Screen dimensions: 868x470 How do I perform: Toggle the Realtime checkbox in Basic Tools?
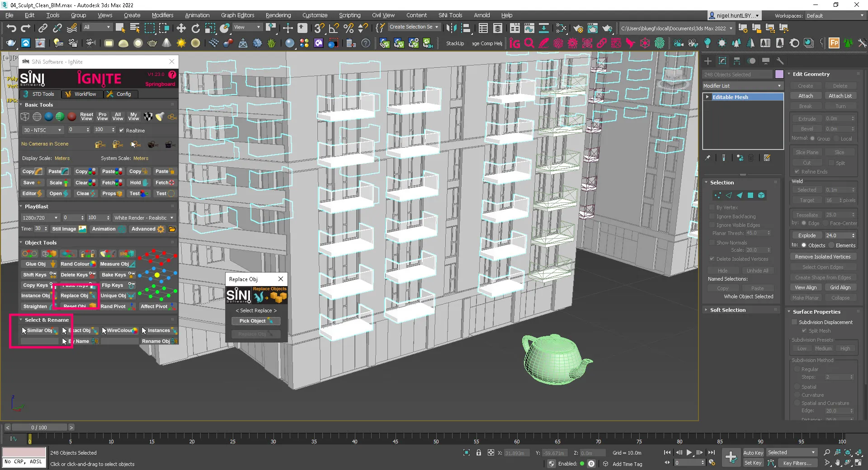[x=122, y=130]
